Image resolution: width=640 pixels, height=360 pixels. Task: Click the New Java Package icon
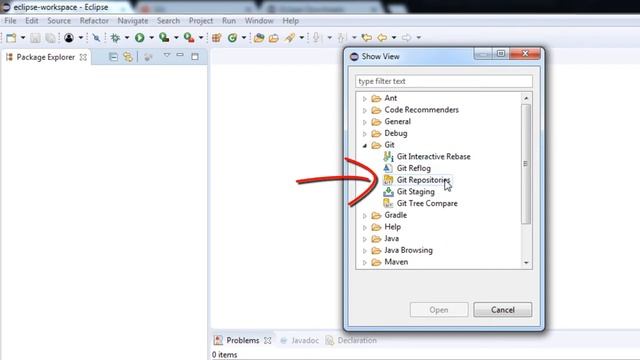pyautogui.click(x=216, y=38)
